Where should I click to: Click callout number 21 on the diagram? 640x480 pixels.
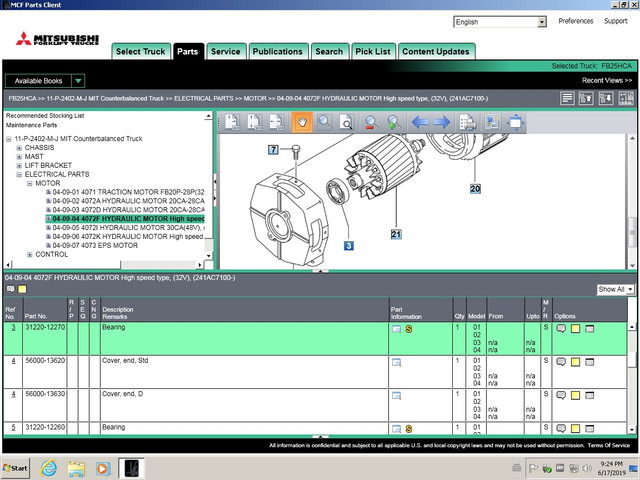pyautogui.click(x=396, y=234)
